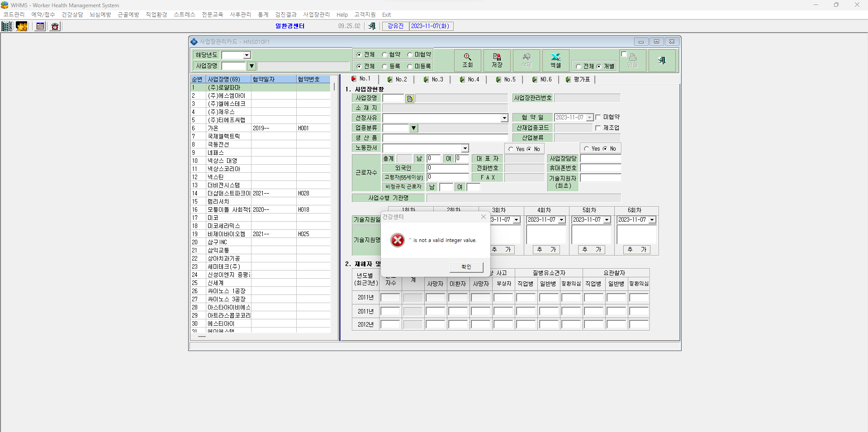Open the building icon in the main toolbar
This screenshot has width=868, height=432.
pyautogui.click(x=7, y=26)
